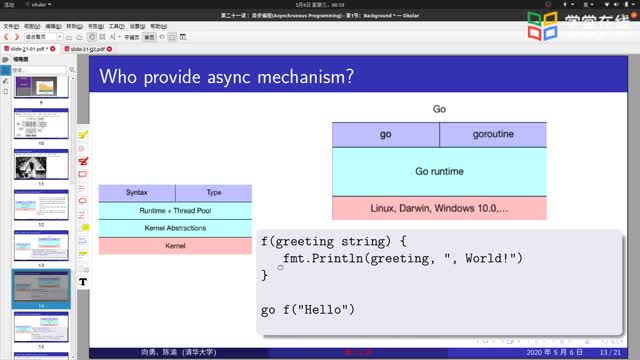Image resolution: width=640 pixels, height=360 pixels.
Task: Select the yellow highlighter annotation tool
Action: click(83, 135)
